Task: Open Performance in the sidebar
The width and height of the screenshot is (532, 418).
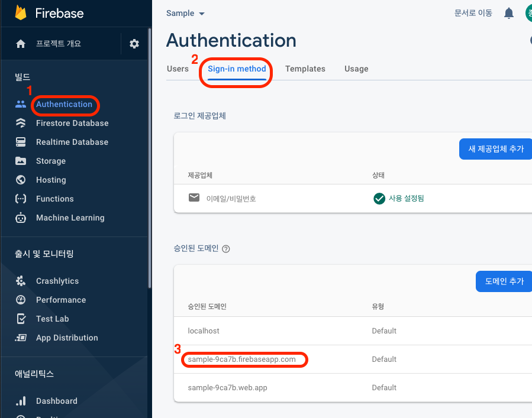Action: point(61,300)
